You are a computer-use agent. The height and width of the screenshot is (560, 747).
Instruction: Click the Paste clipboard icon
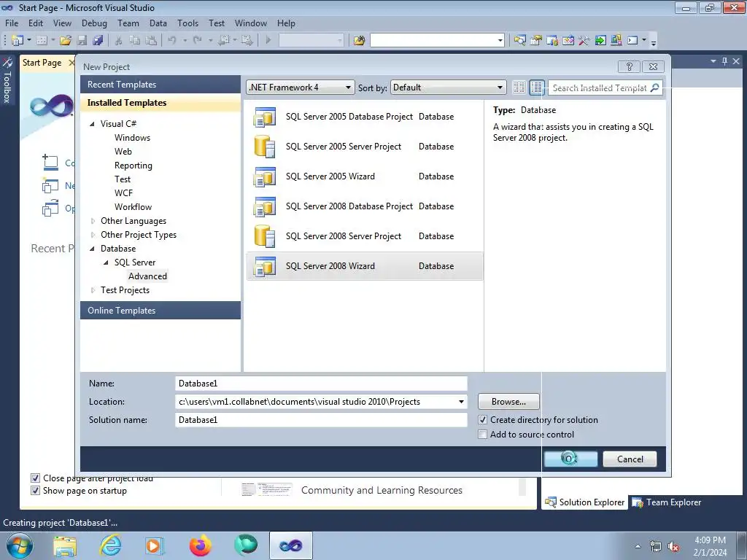coord(151,41)
